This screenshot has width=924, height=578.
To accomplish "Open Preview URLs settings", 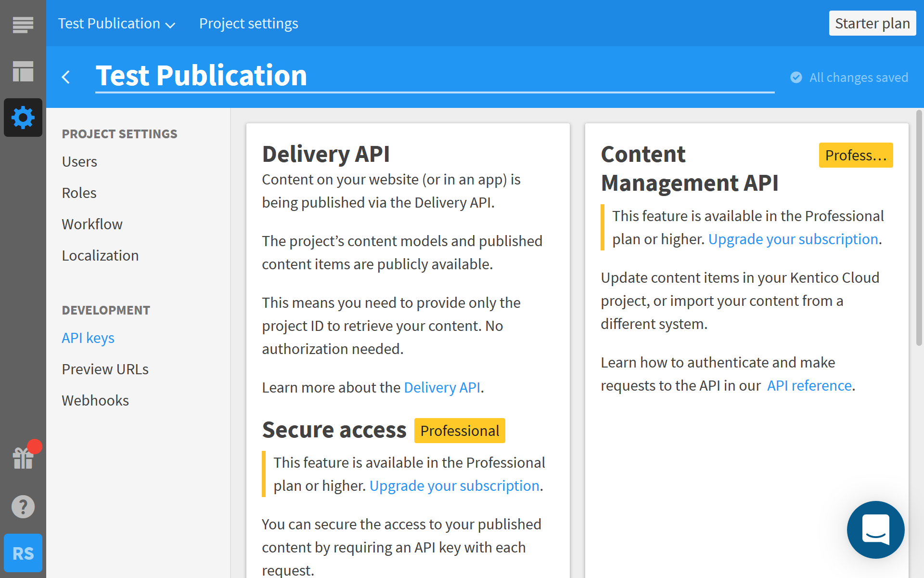I will pyautogui.click(x=105, y=369).
